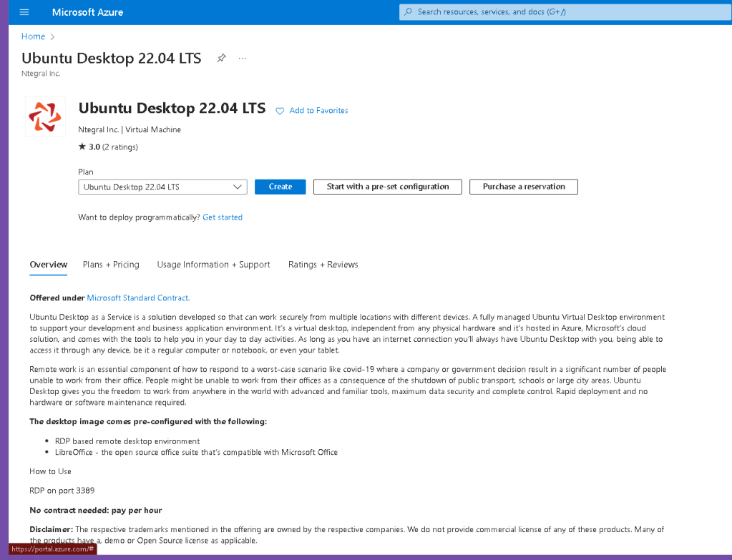This screenshot has width=732, height=560.
Task: Click the Microsoft Azure title
Action: (x=88, y=12)
